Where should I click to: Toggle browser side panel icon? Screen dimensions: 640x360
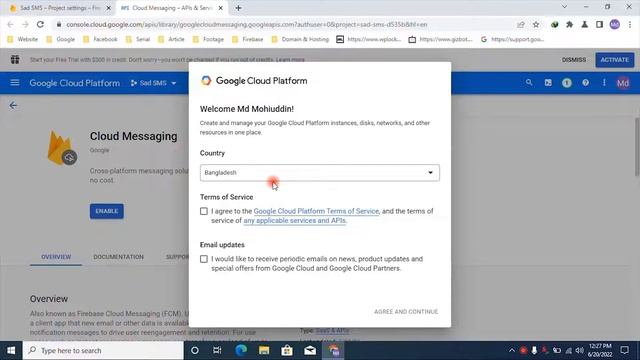pos(599,24)
